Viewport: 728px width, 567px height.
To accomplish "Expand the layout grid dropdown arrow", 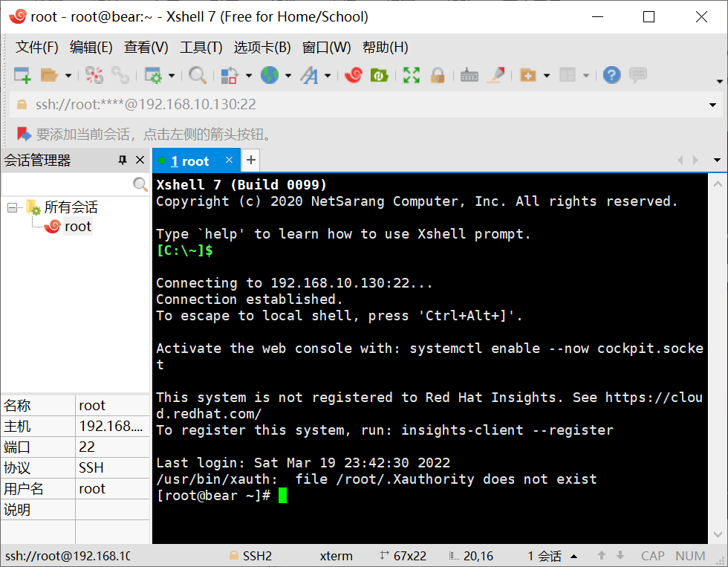I will [x=586, y=76].
